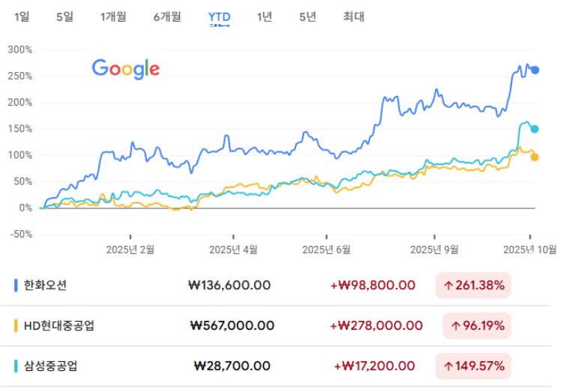This screenshot has width=566, height=392.
Task: Click the Google logo on chart
Action: coord(126,69)
